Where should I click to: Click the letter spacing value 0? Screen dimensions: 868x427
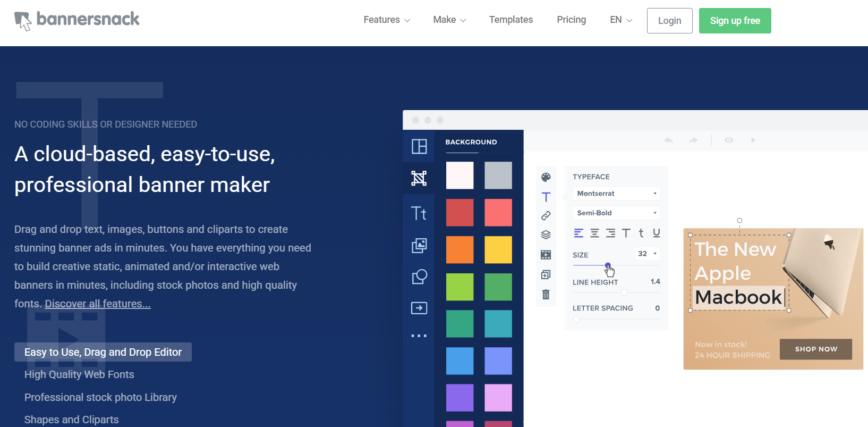[x=657, y=308]
